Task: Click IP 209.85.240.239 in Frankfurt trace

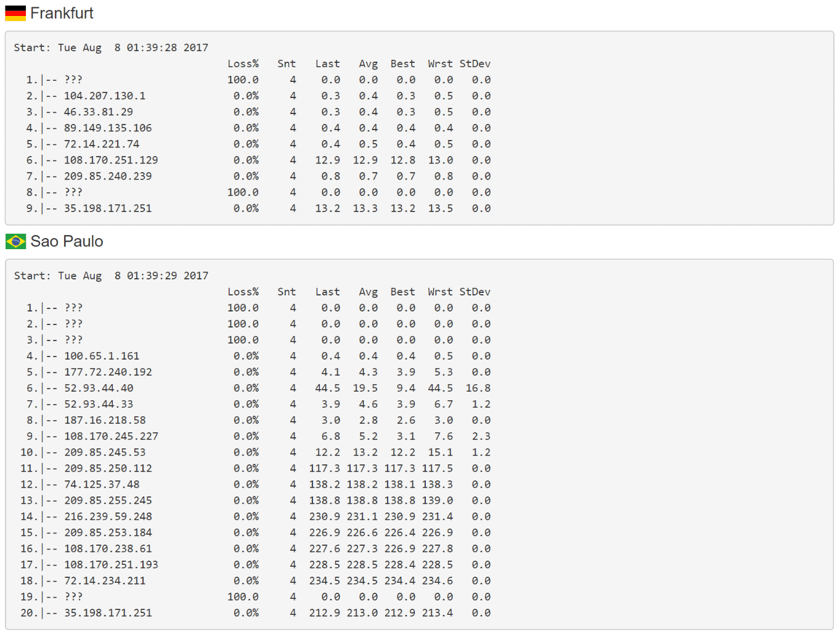Action: click(x=108, y=176)
